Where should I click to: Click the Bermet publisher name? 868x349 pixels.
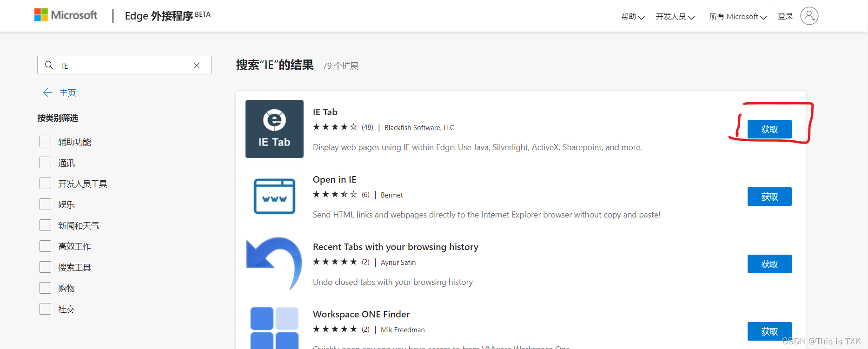pyautogui.click(x=391, y=195)
